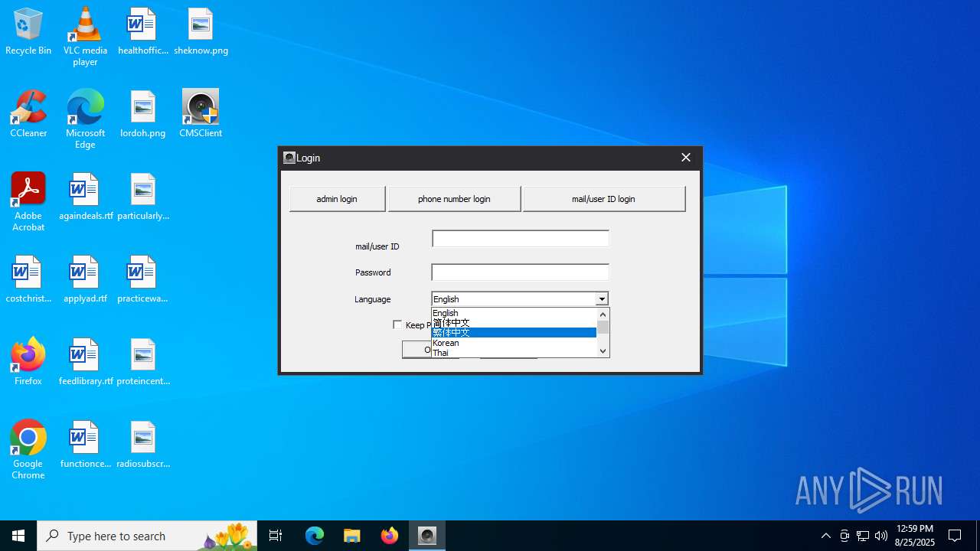Open the volume control in system tray
The height and width of the screenshot is (551, 980).
click(x=881, y=536)
